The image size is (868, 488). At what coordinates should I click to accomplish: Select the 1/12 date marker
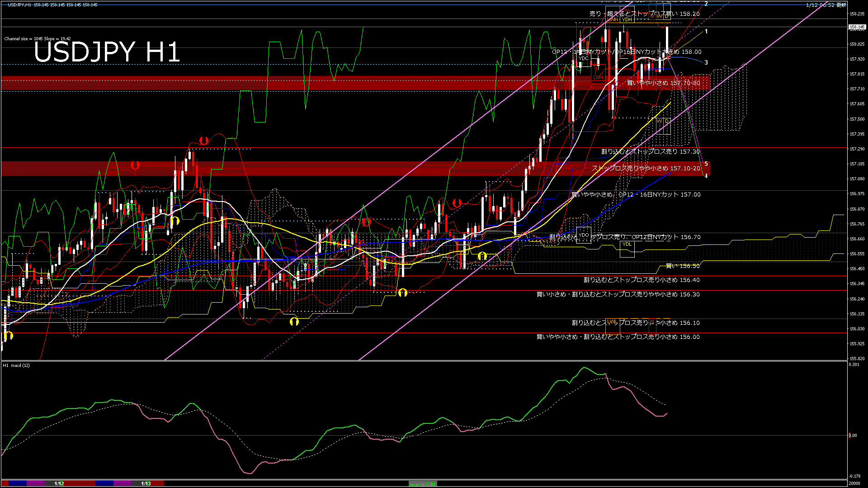click(x=59, y=483)
